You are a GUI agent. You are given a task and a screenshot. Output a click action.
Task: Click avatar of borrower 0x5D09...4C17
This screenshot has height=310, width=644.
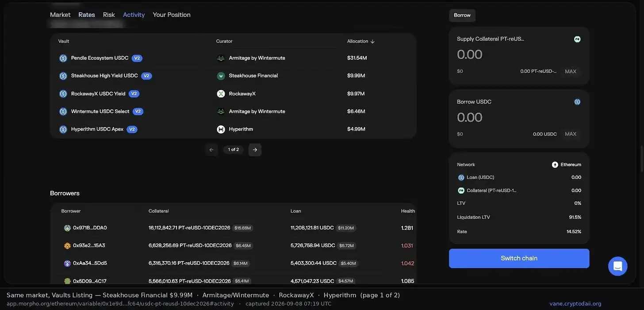point(67,281)
